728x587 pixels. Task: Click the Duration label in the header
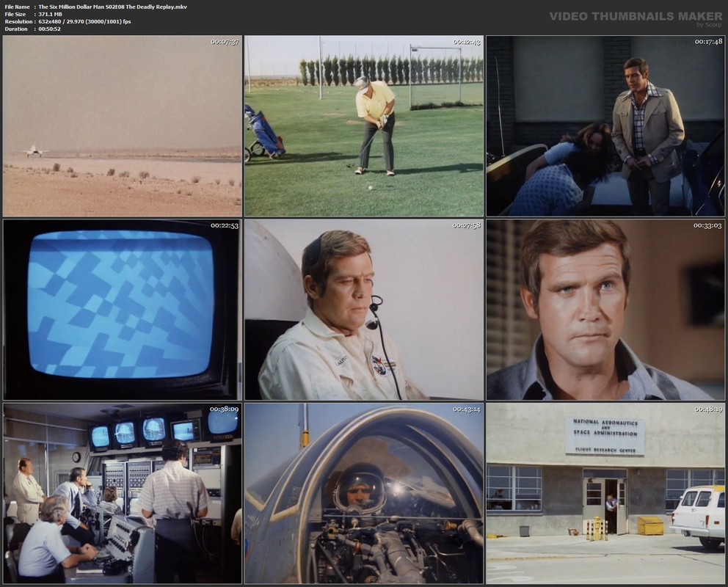click(x=16, y=29)
